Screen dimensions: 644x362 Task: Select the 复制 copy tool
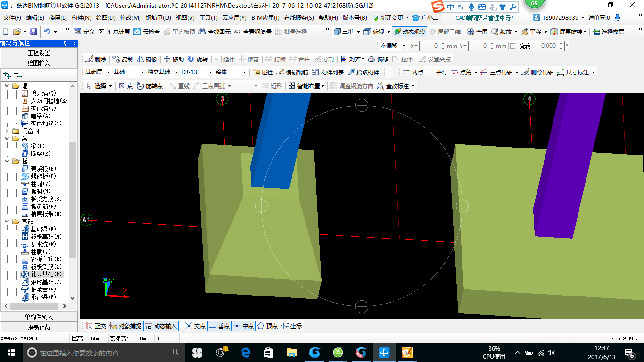click(x=123, y=59)
